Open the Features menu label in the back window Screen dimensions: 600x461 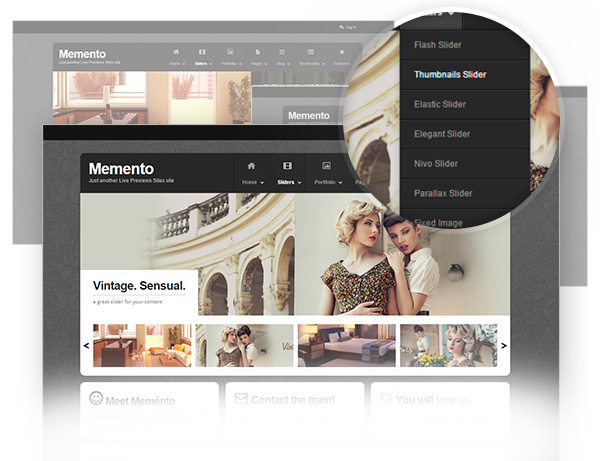[342, 64]
